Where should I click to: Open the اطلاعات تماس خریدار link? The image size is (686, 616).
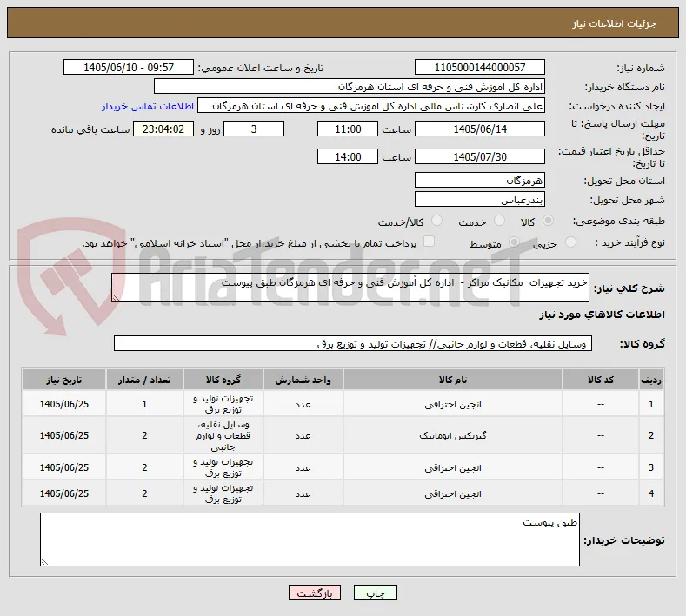click(x=148, y=106)
